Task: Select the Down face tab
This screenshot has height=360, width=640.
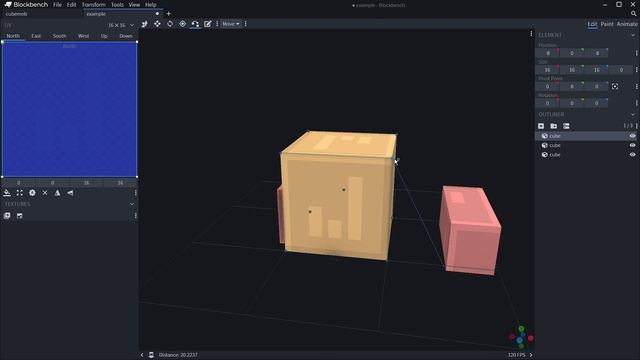Action: pyautogui.click(x=126, y=36)
